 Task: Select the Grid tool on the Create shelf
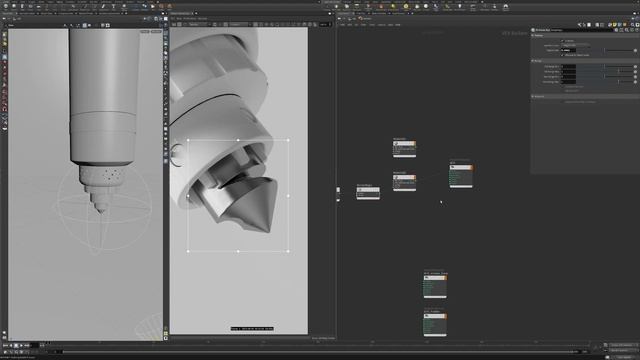click(38, 6)
